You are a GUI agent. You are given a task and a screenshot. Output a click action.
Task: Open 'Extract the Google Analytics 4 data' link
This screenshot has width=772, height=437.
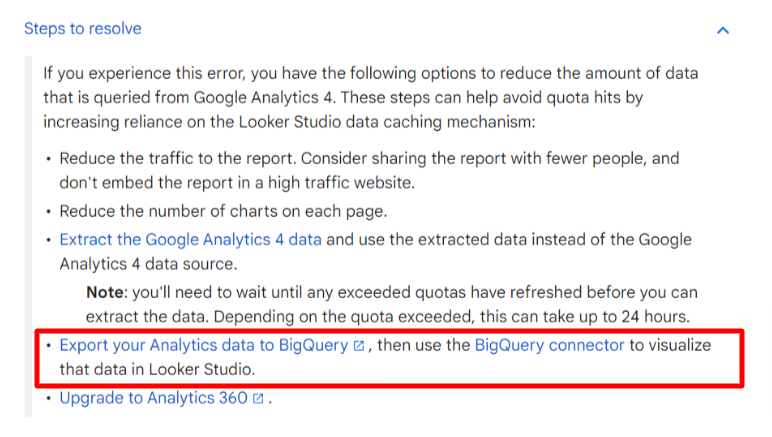(191, 240)
